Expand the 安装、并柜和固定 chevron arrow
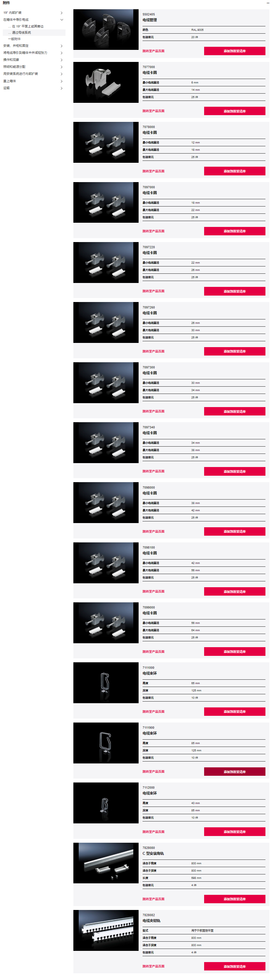Viewport: 273px width, 980px height. (x=62, y=46)
